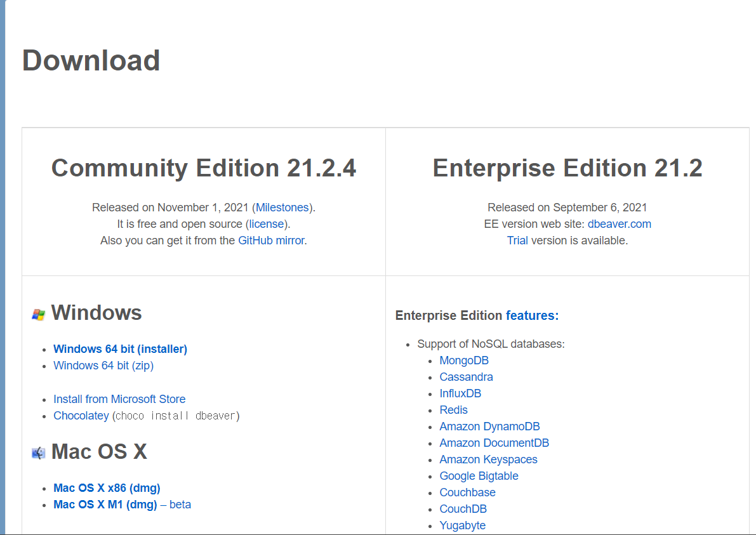Click 'Support of NoSQL databases:' text
756x535 pixels.
point(491,344)
